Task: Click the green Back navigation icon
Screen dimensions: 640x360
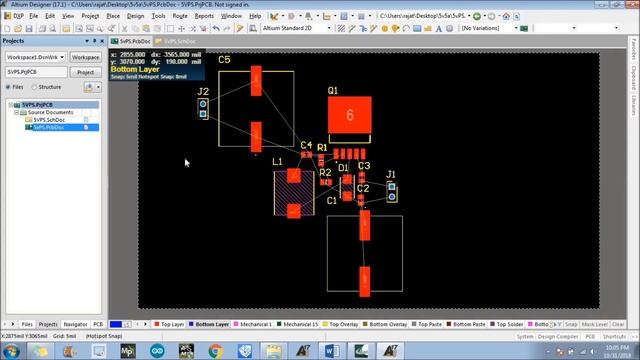Action: coord(477,16)
